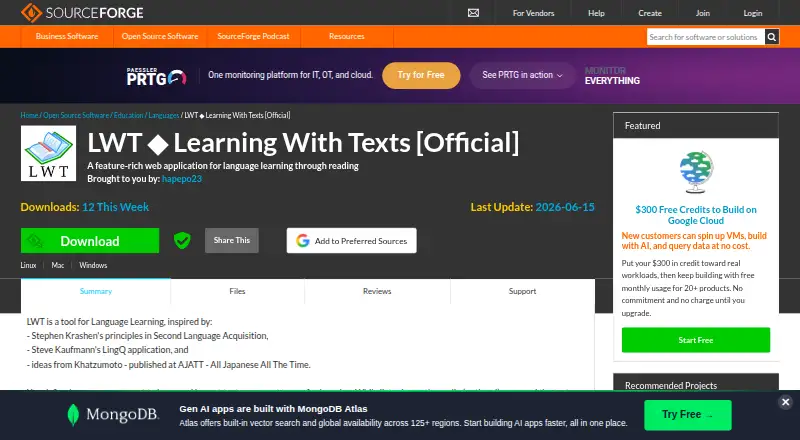The width and height of the screenshot is (800, 440).
Task: Click the 12 This Week downloads text
Action: [115, 207]
